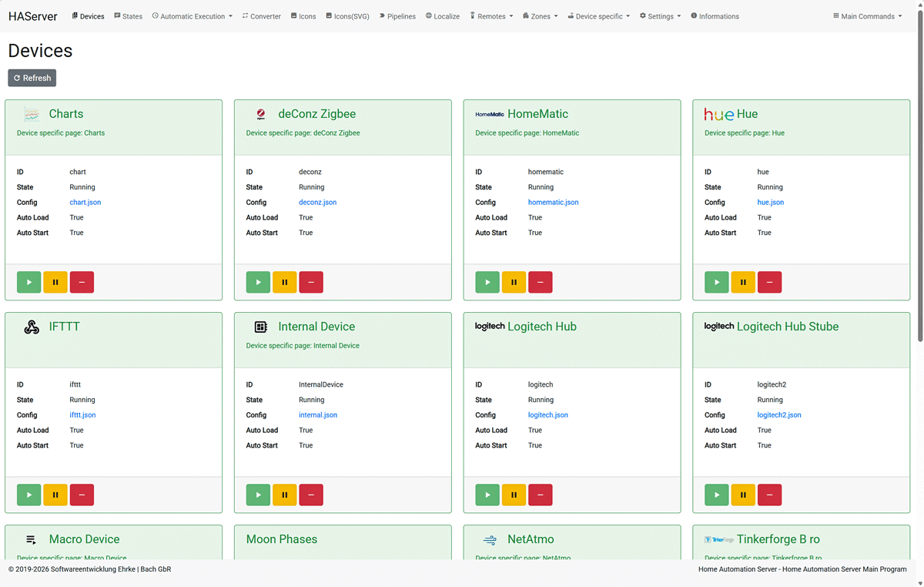
Task: Click the Charts card icon
Action: coord(32,114)
